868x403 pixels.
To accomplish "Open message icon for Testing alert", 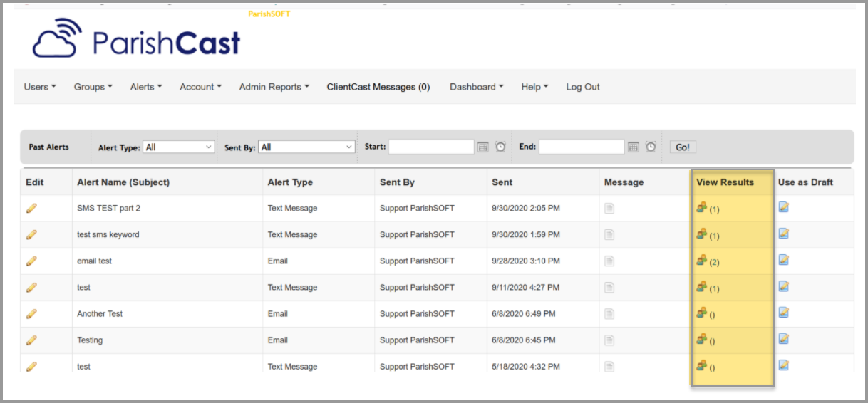I will coord(609,340).
